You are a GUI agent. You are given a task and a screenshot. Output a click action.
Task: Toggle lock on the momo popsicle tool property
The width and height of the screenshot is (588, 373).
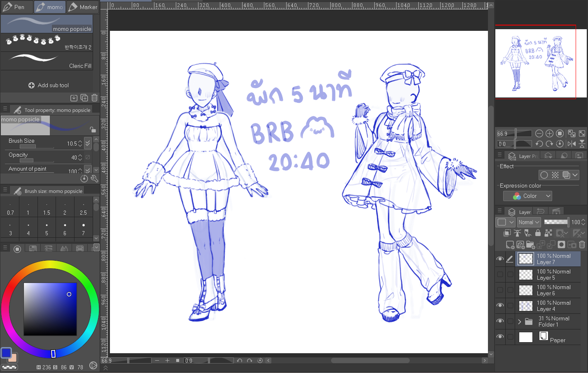(93, 129)
